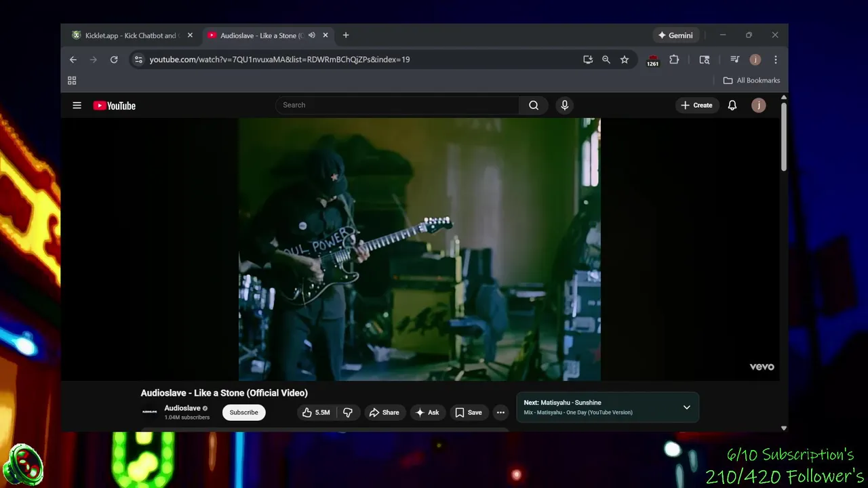Expand the Next: Matisyahu playlist panel

686,407
